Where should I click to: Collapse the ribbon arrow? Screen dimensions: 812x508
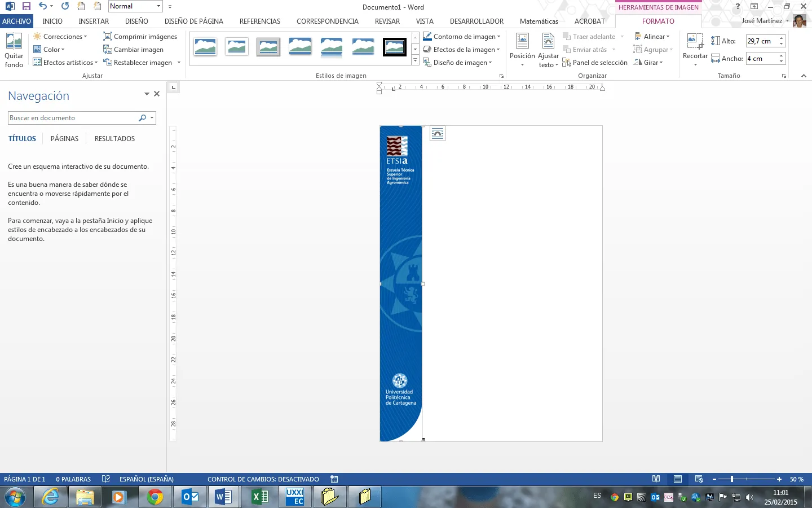pos(804,76)
